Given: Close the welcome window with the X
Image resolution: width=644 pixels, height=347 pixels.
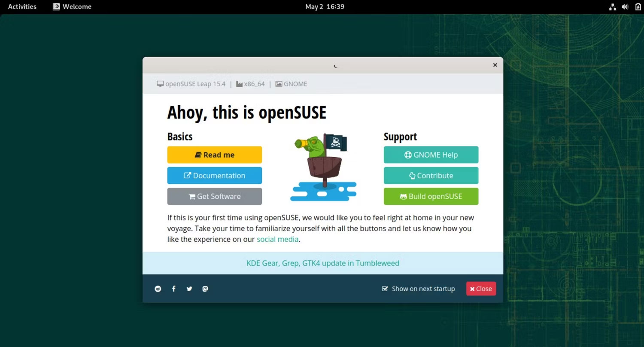Looking at the screenshot, I should 495,65.
